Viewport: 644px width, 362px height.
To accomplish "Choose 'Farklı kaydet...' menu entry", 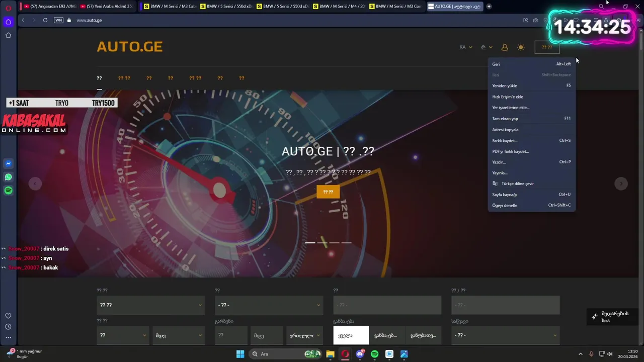I will pos(531,140).
